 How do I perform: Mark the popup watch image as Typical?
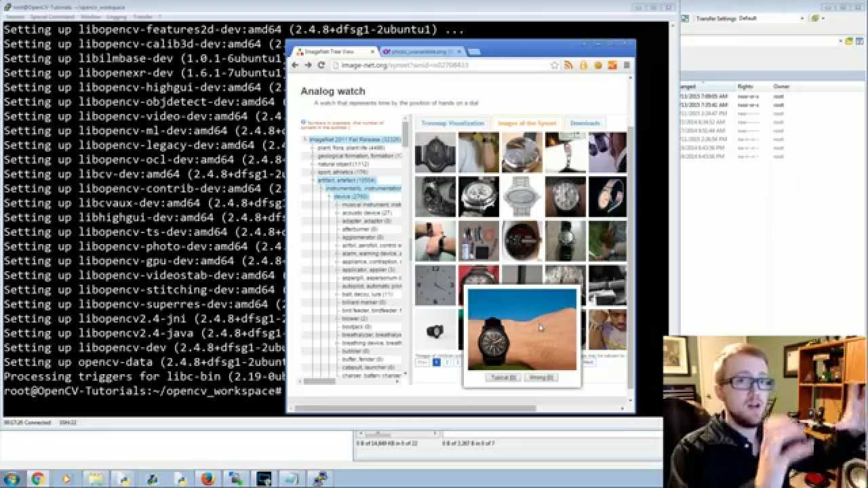pyautogui.click(x=503, y=378)
